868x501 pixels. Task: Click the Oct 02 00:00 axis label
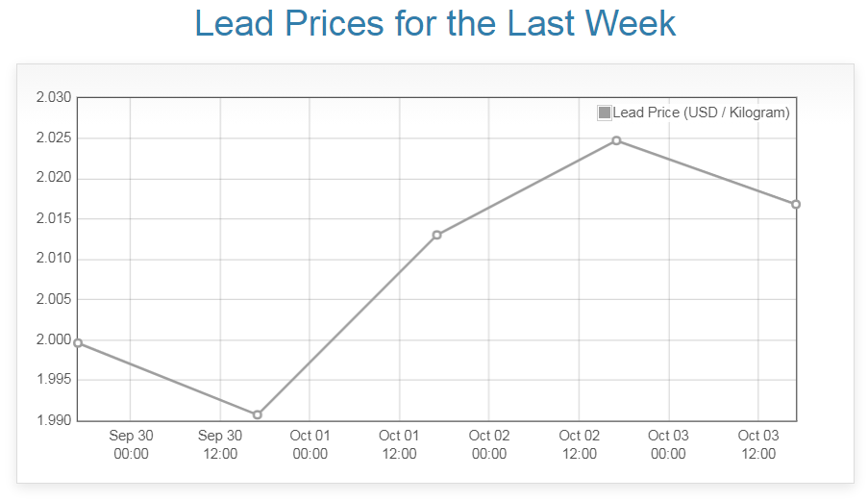[489, 444]
